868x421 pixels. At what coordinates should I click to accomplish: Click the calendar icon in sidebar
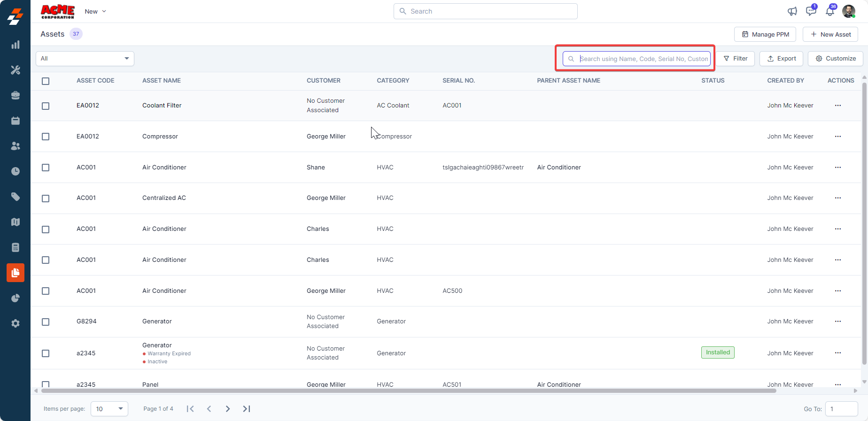click(x=15, y=121)
